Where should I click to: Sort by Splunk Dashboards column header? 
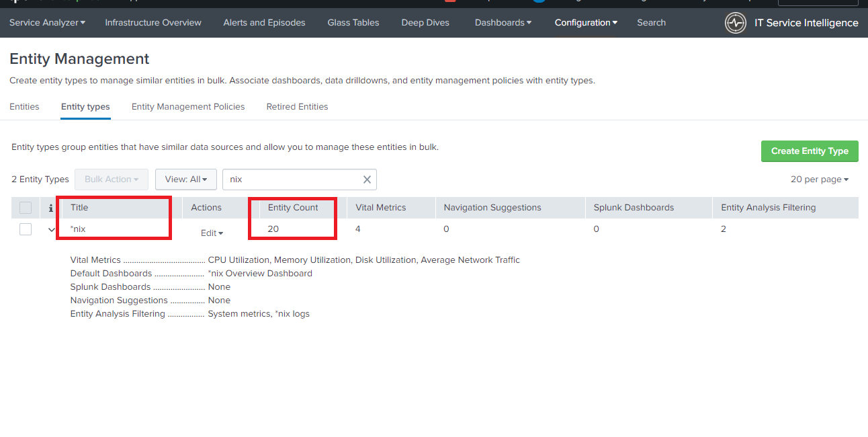click(634, 208)
